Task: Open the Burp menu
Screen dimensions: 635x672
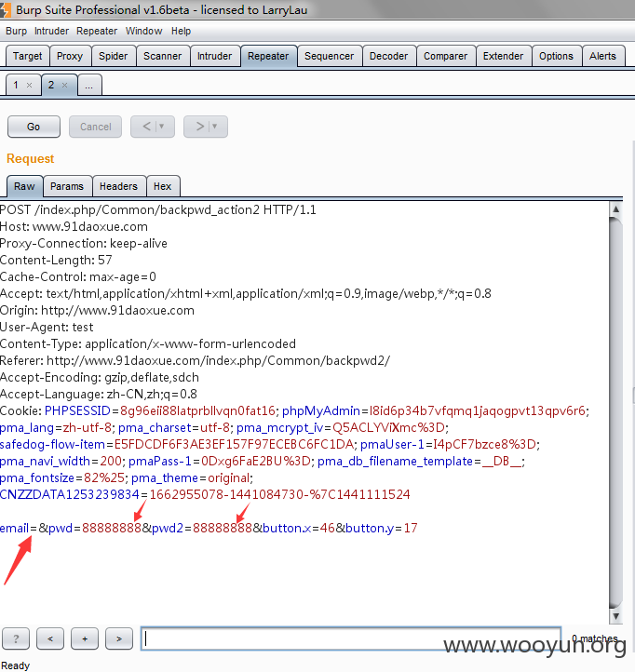Action: pyautogui.click(x=16, y=31)
